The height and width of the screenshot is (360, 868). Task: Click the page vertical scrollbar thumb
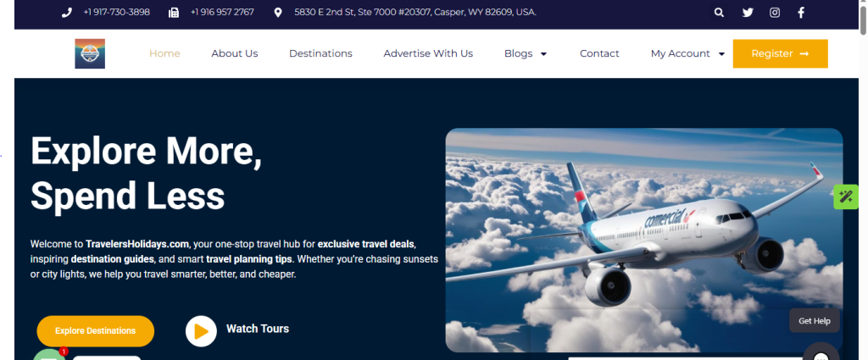(863, 17)
